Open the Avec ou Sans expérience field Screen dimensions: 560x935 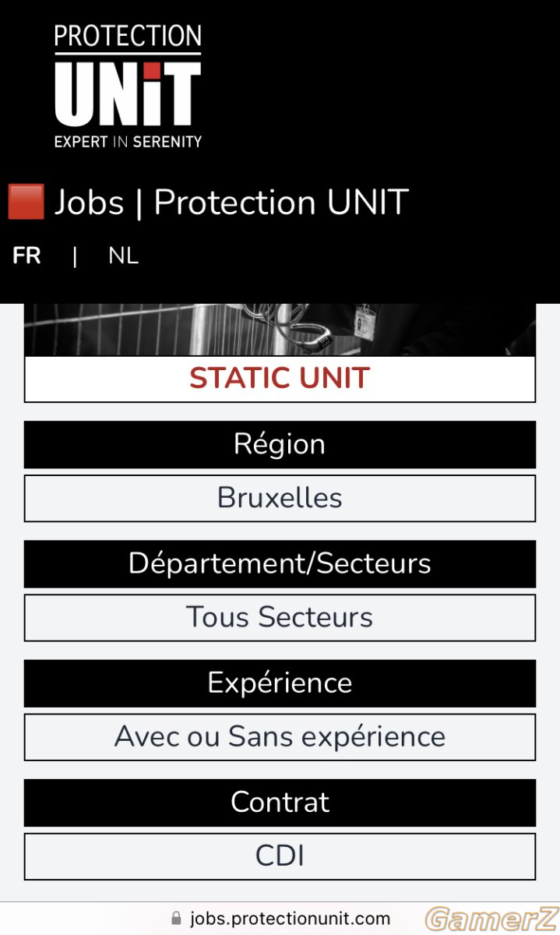coord(280,737)
